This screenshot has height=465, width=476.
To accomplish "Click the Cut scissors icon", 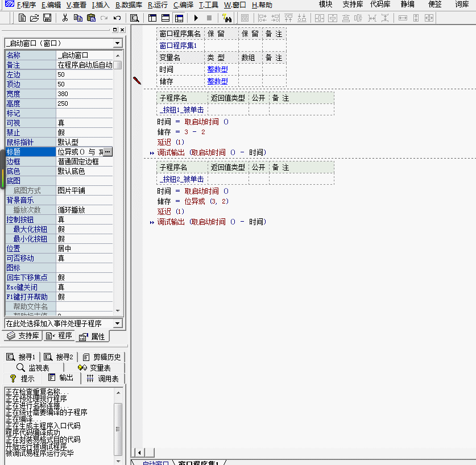I will pos(65,18).
